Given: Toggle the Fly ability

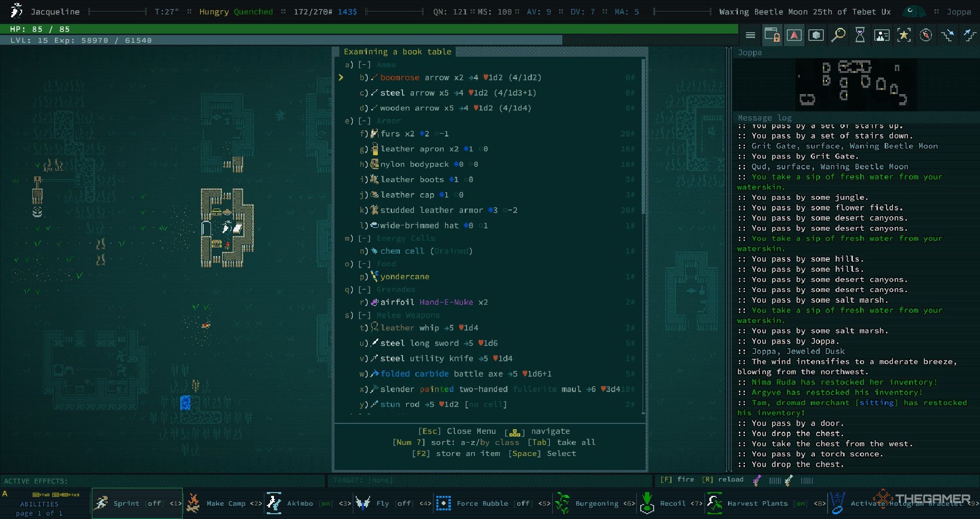Looking at the screenshot, I should [393, 503].
